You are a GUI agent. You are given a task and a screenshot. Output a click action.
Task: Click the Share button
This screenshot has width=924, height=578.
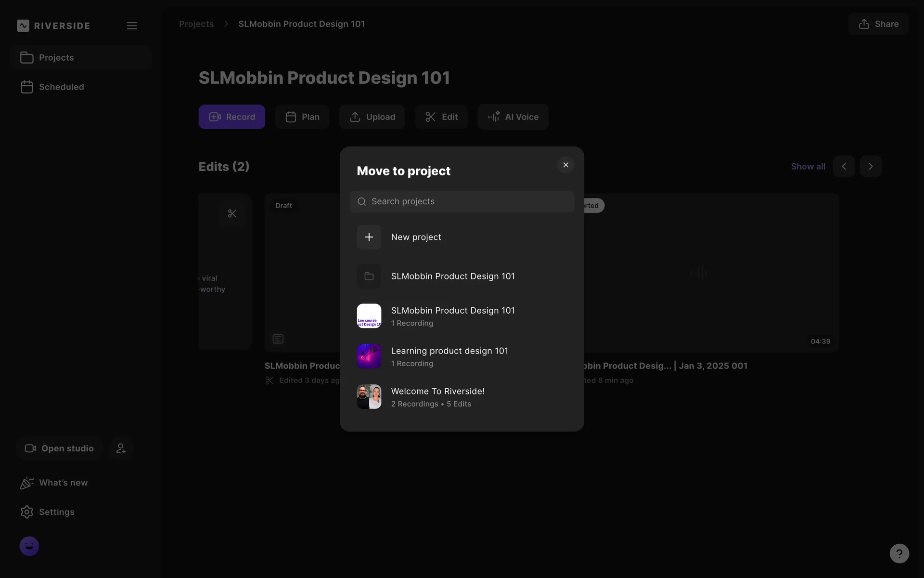coord(878,24)
